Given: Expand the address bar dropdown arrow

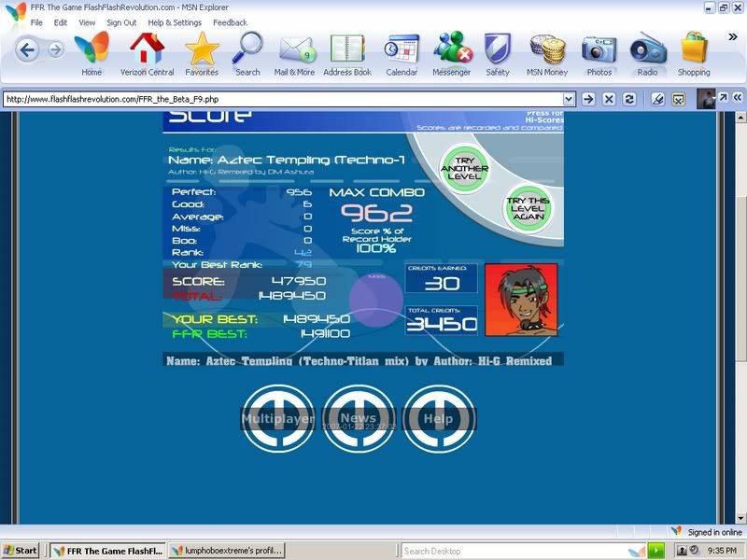Looking at the screenshot, I should tap(569, 98).
